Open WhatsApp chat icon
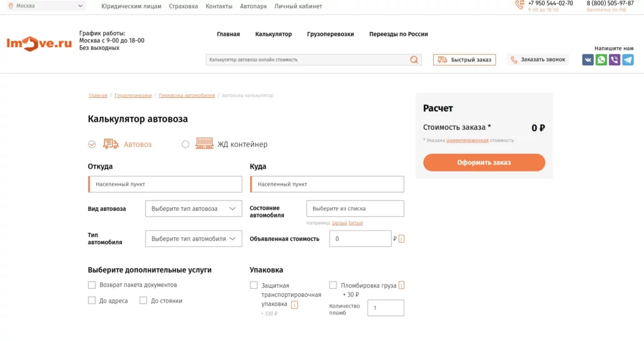644x341 pixels. point(601,60)
